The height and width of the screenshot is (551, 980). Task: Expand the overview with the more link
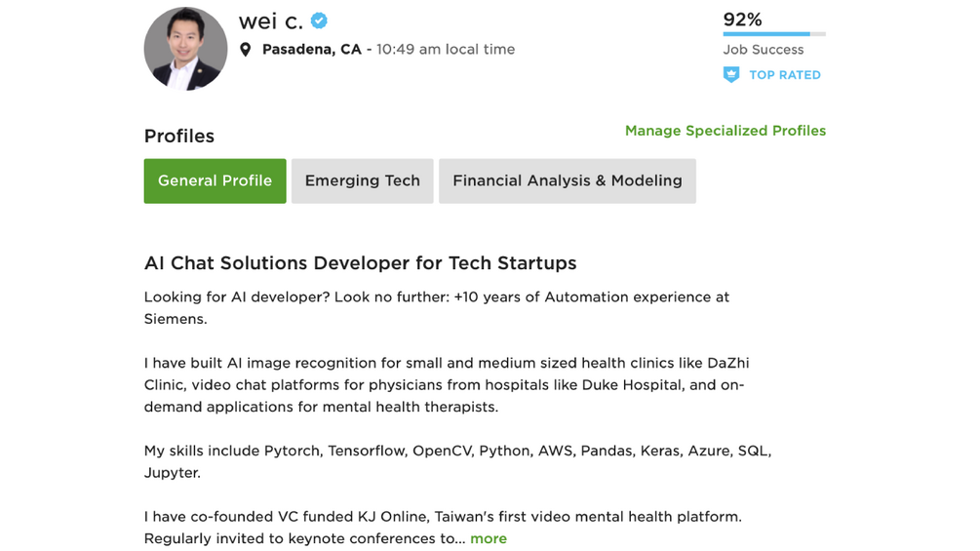489,538
